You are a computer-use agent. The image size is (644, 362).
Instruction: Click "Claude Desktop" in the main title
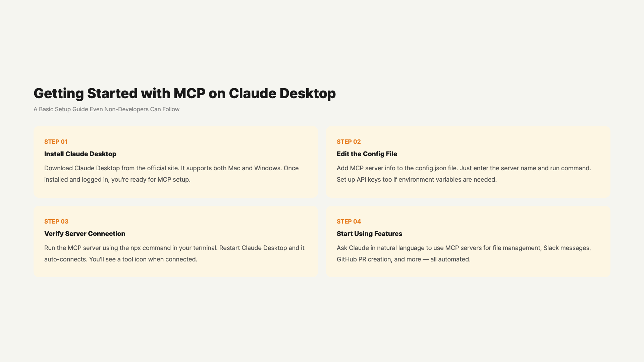click(282, 94)
